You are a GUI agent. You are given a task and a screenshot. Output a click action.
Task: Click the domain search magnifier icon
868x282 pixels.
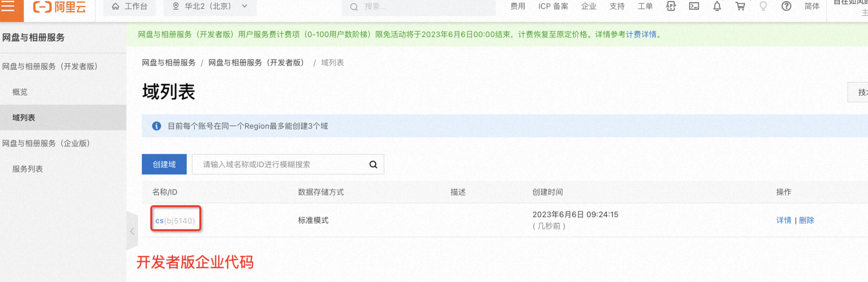click(373, 165)
